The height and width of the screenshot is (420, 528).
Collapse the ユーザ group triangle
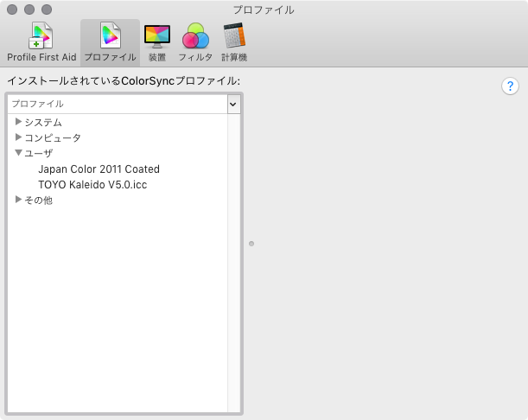click(18, 153)
